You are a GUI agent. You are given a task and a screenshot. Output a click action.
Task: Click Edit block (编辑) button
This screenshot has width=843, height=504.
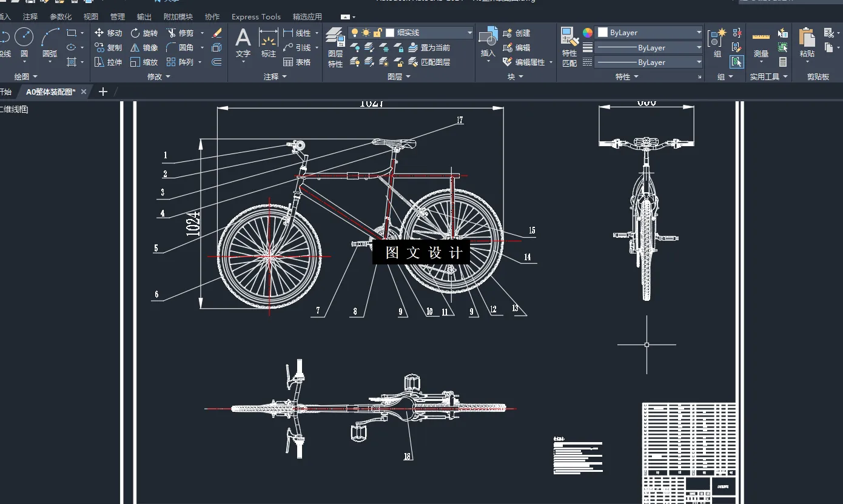[x=516, y=47]
